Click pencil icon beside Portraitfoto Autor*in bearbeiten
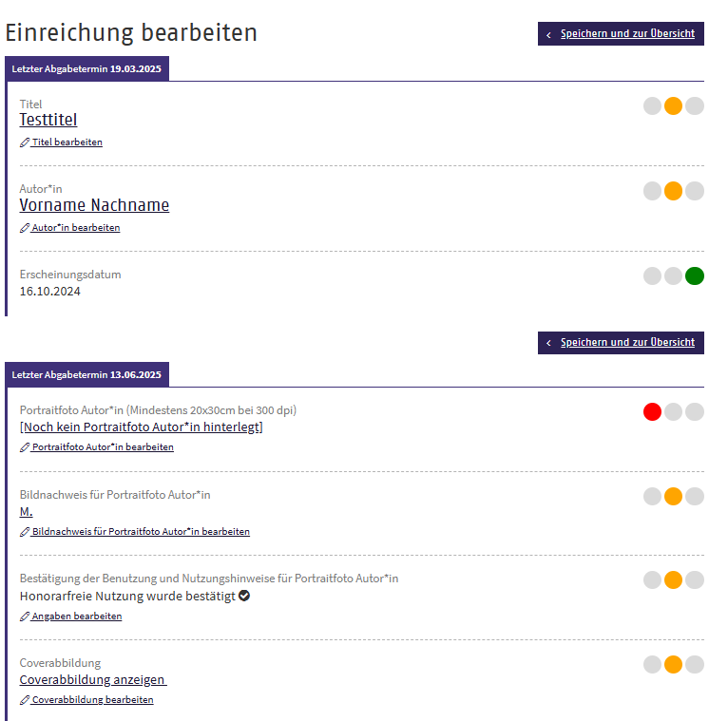The height and width of the screenshot is (721, 728). tap(25, 447)
